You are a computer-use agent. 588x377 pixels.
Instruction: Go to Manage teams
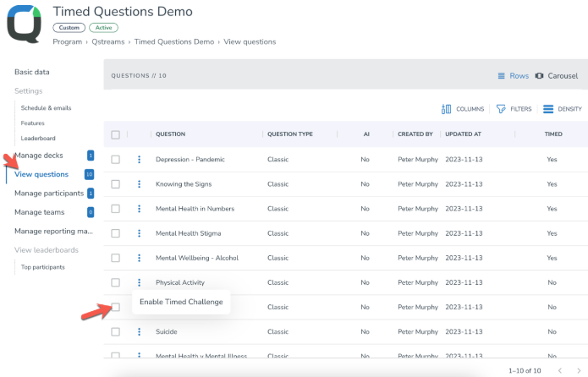[40, 212]
